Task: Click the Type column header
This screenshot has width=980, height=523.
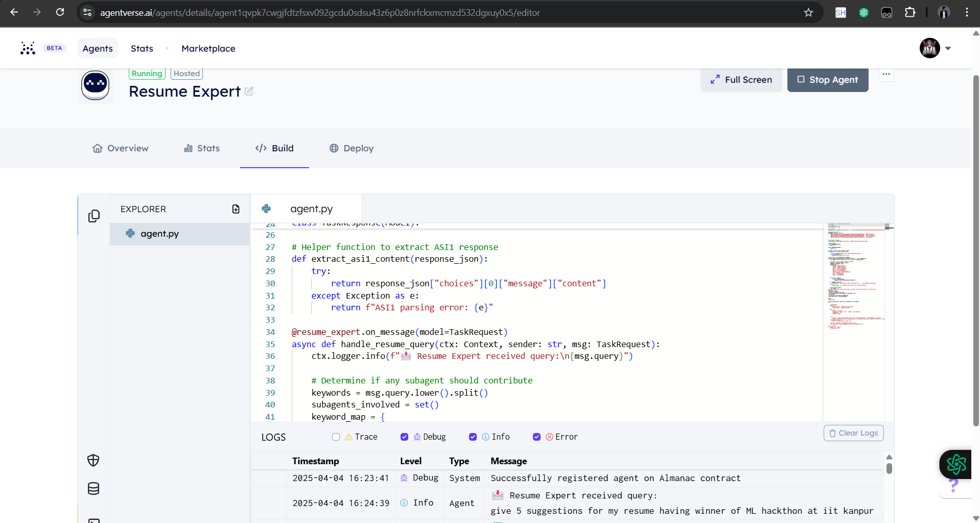Action: (x=459, y=461)
